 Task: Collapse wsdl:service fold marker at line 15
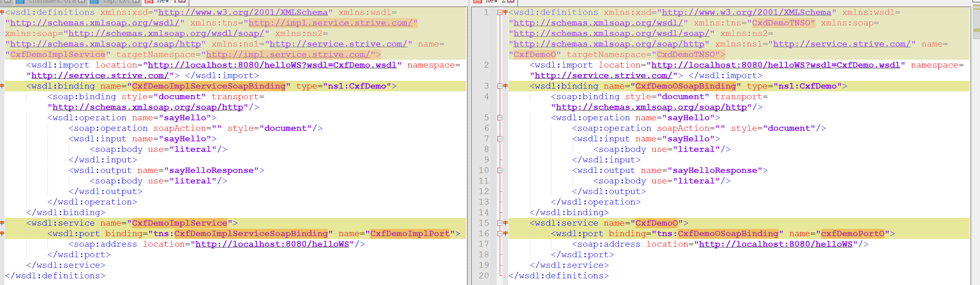pos(500,223)
